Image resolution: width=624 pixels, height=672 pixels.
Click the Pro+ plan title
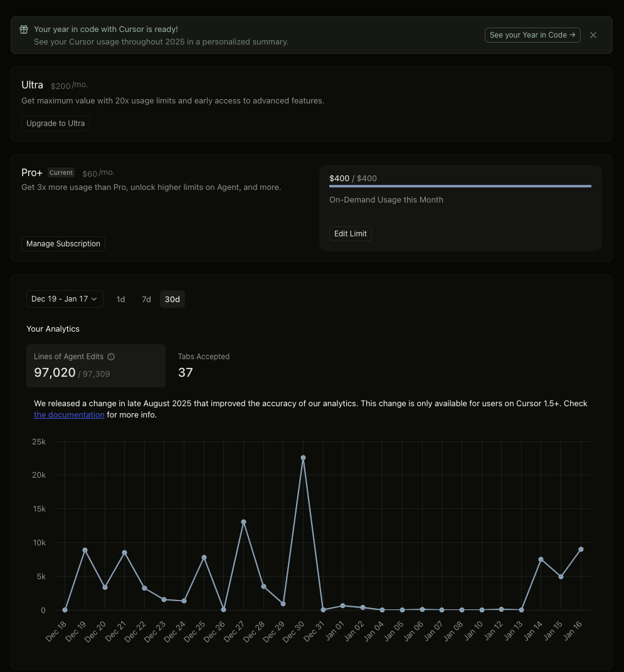point(32,173)
